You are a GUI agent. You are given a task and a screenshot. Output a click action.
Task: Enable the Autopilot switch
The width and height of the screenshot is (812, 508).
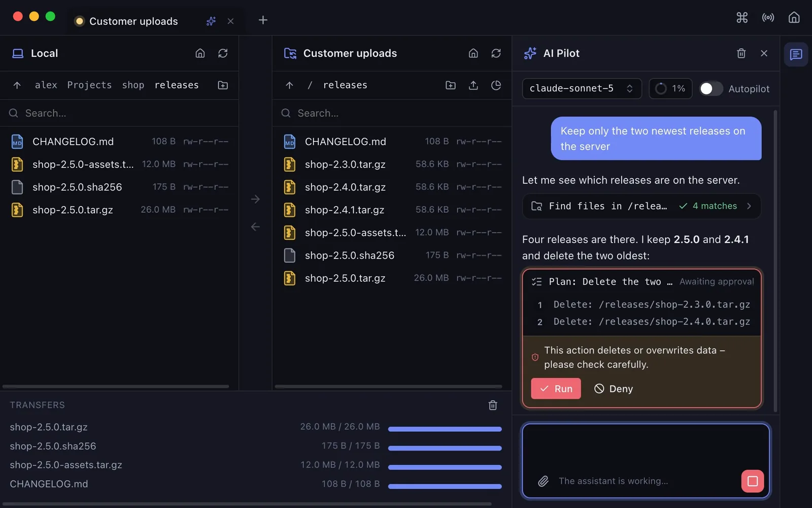click(710, 88)
